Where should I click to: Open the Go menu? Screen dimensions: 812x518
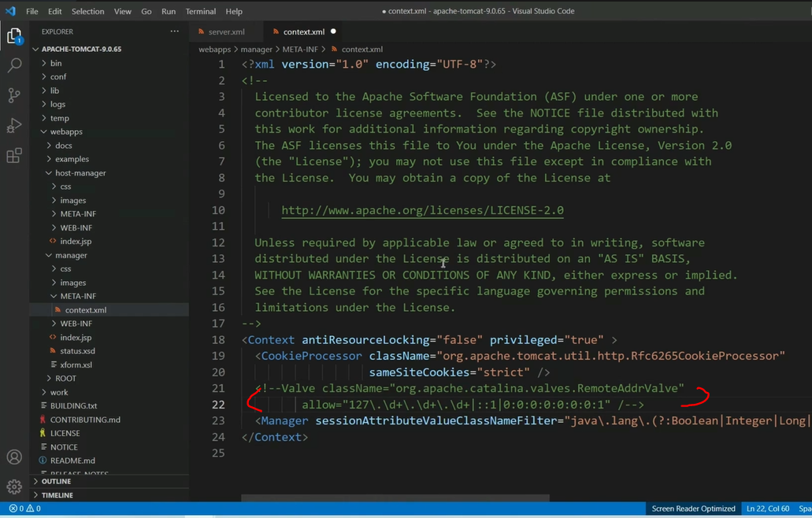[x=146, y=11]
